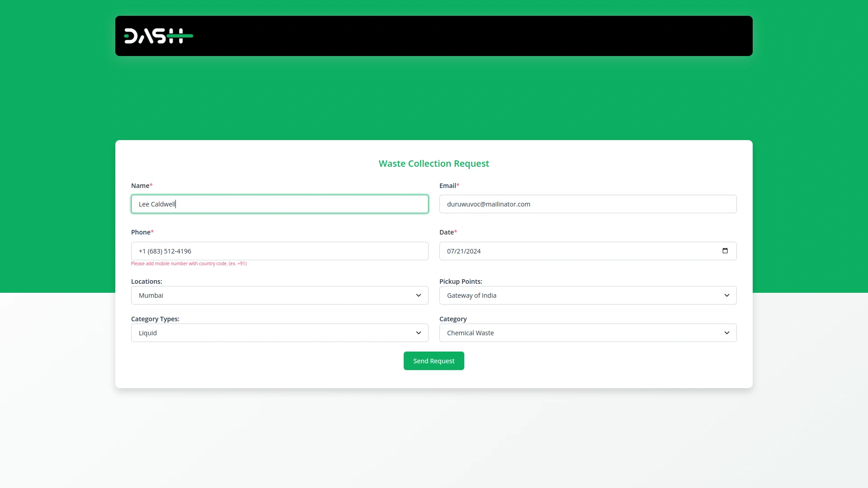
Task: Click the Email field label
Action: click(x=448, y=186)
